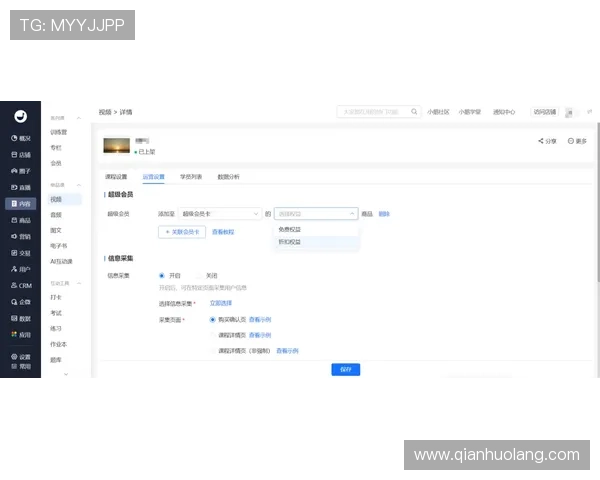Open 用户 in the dark sidebar

[21, 269]
